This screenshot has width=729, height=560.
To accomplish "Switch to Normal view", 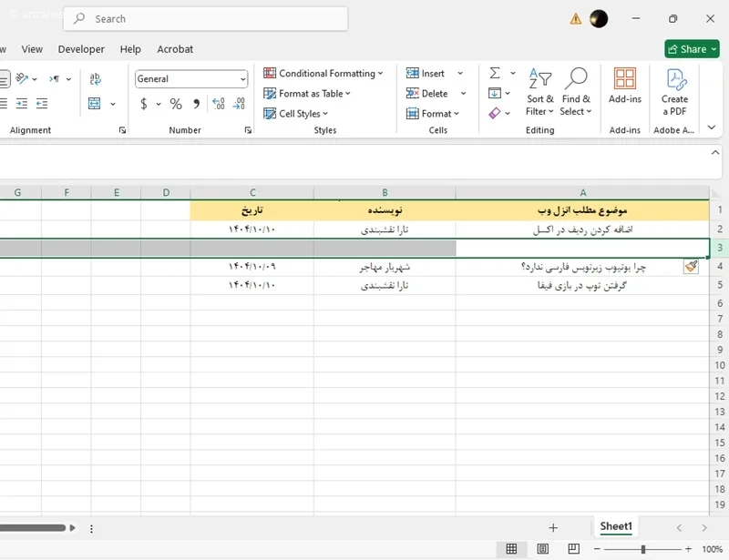I will 511,549.
